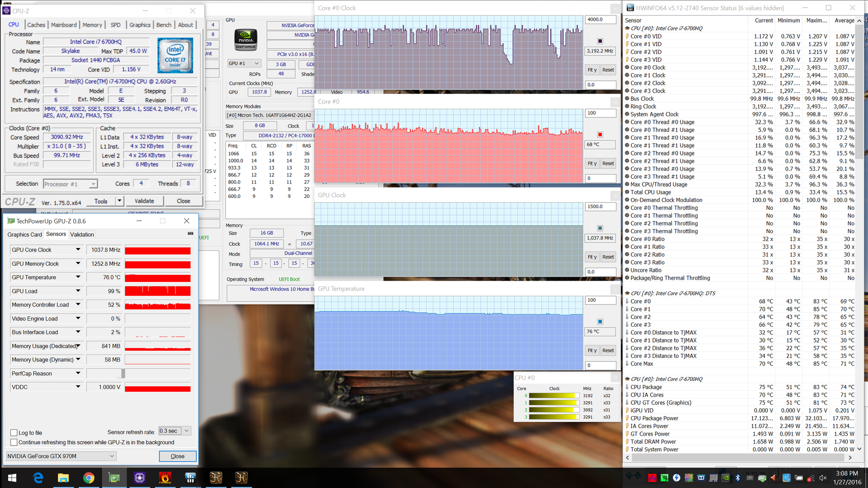Switch to the Caches tab in CPU-Z
Viewport: 868px width, 488px height.
36,25
